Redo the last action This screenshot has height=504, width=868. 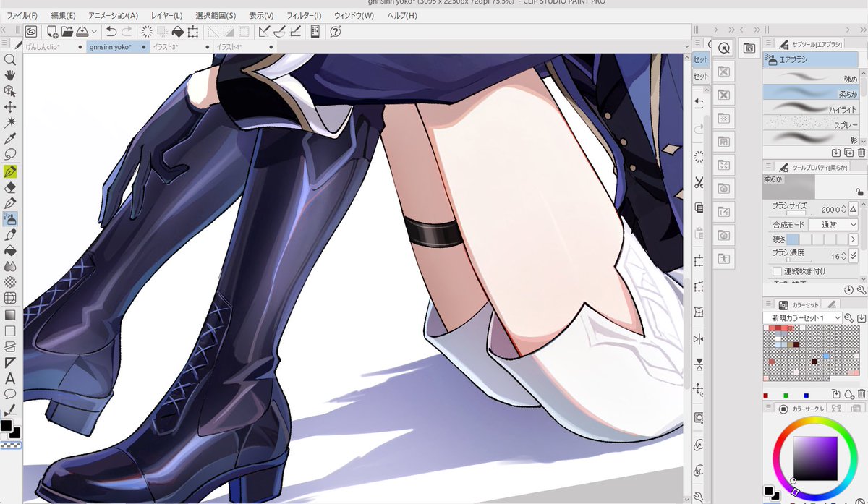tap(127, 31)
